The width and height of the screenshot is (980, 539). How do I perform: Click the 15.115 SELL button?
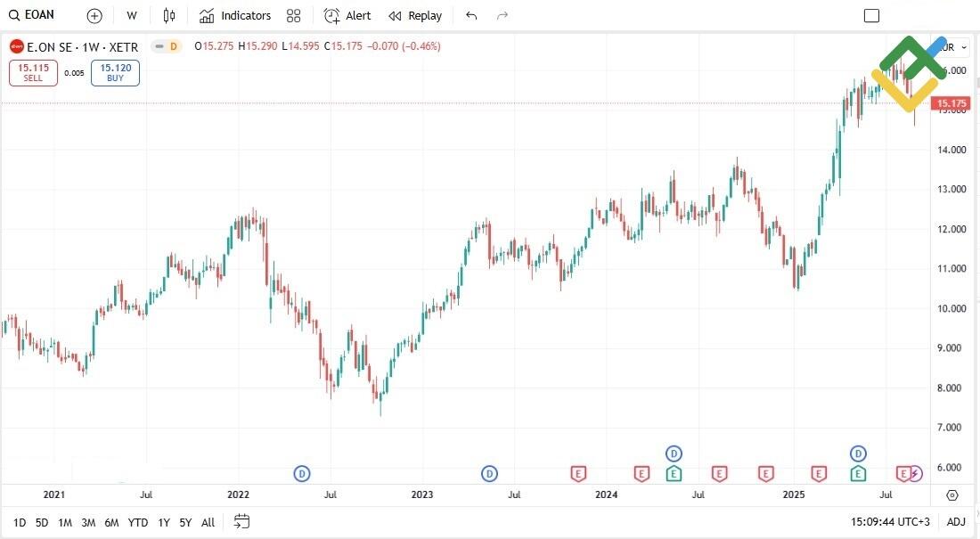tap(33, 73)
